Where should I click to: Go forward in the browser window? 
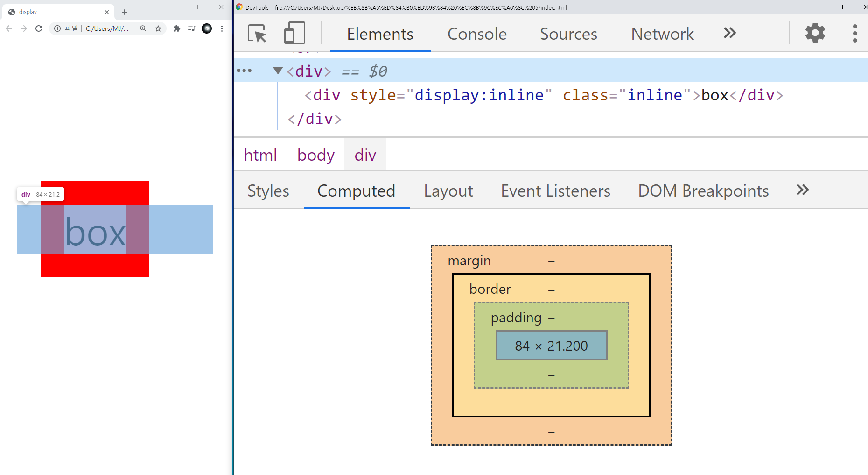click(x=24, y=28)
